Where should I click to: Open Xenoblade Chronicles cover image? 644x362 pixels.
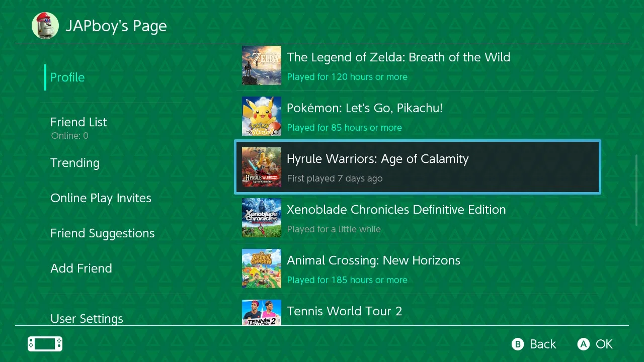(262, 218)
